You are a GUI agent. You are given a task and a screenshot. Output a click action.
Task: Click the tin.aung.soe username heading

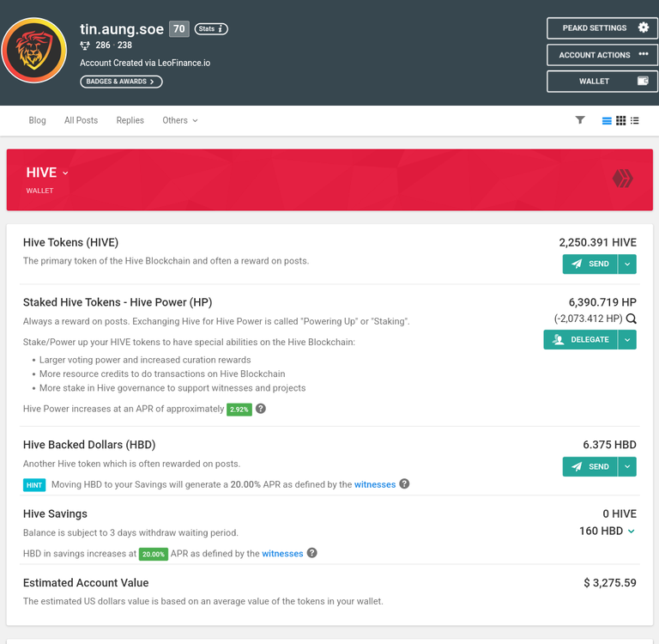[122, 29]
